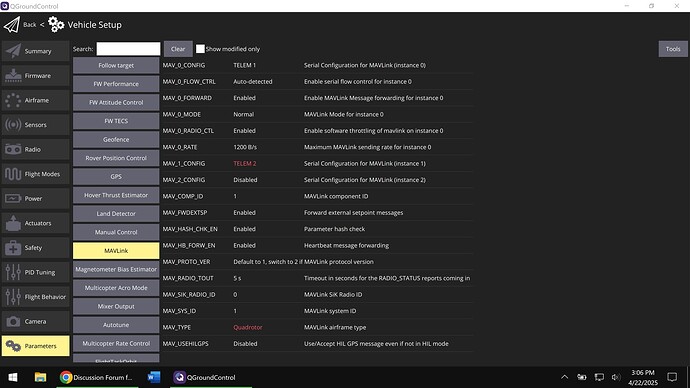This screenshot has height=388, width=690.
Task: Click the MAV_0_FORWARD parameter name
Action: tap(187, 98)
